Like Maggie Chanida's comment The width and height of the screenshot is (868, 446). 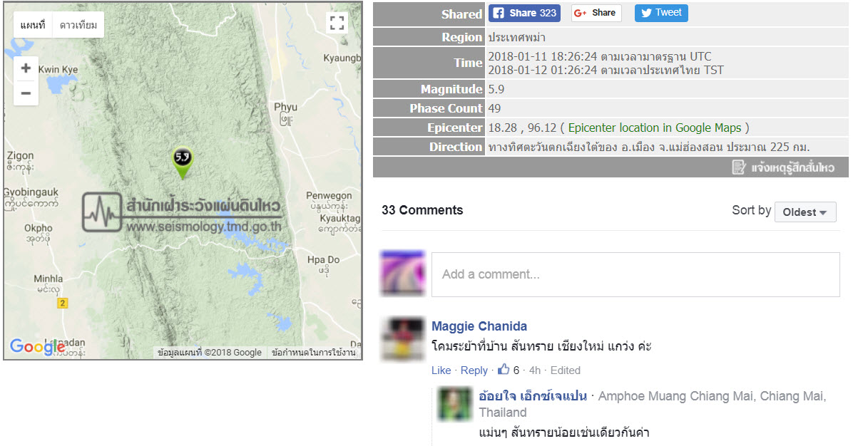pos(441,370)
